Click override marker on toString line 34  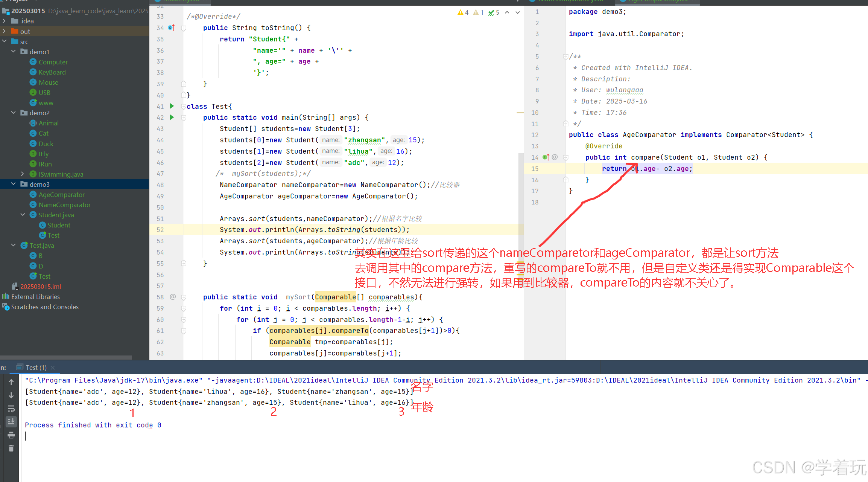[171, 27]
